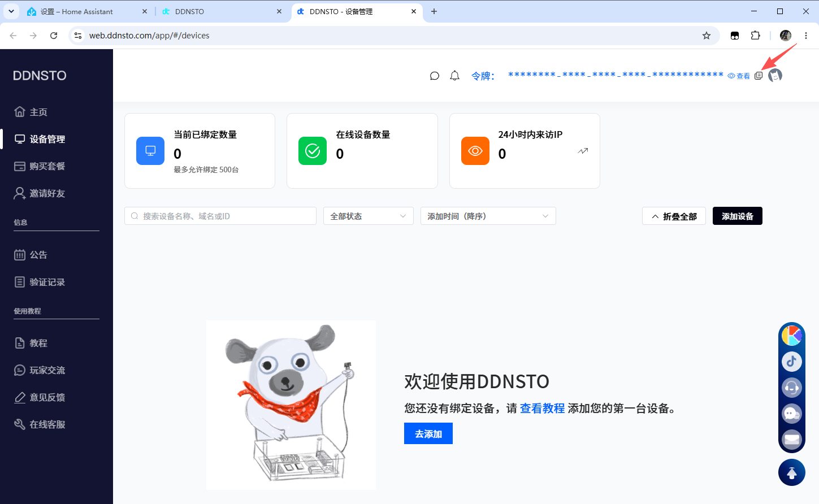
Task: Go forward in browser history
Action: (x=33, y=36)
